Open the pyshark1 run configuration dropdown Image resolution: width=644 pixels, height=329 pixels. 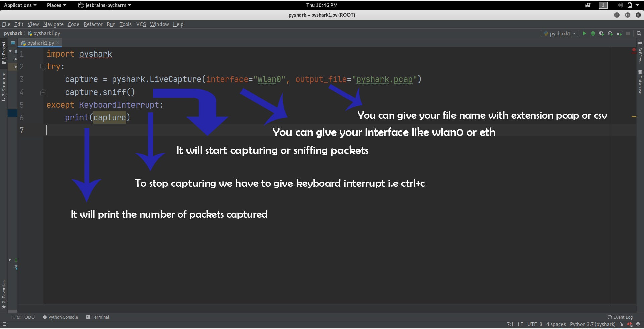click(x=559, y=33)
